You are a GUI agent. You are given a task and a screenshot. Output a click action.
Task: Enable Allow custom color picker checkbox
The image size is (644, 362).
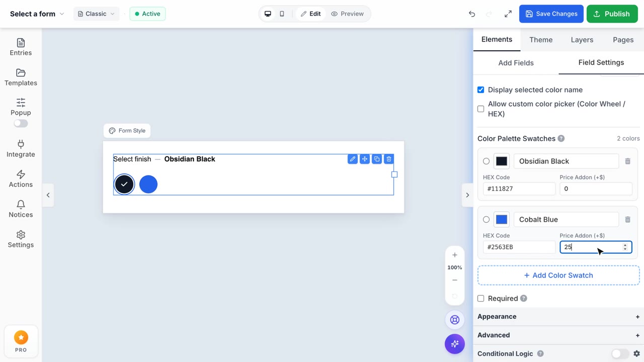click(480, 109)
